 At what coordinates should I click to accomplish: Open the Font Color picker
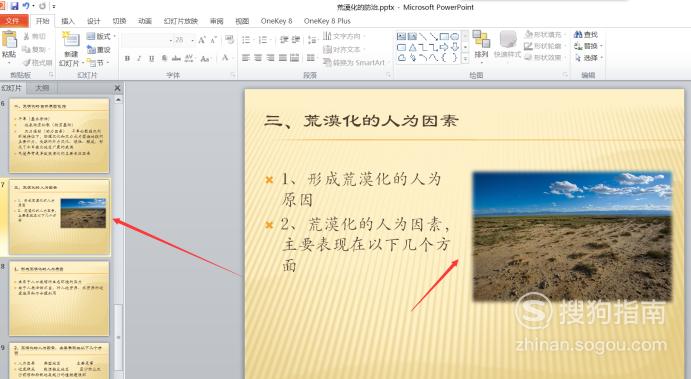tap(226, 58)
